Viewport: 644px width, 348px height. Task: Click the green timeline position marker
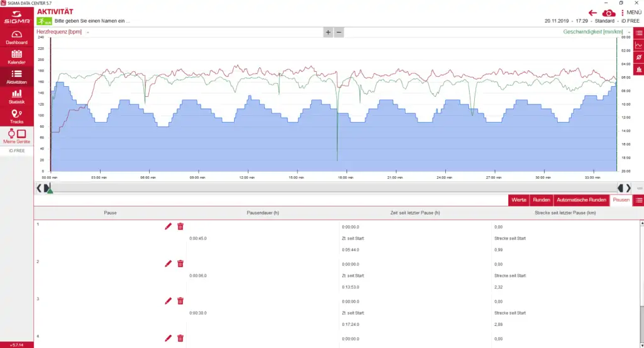50,190
